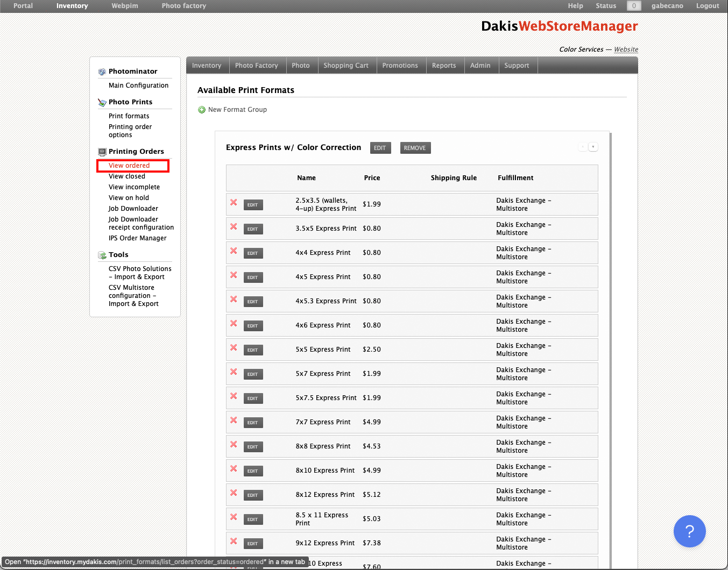The width and height of the screenshot is (728, 570).
Task: Click the Photominator sidebar icon
Action: coord(102,72)
